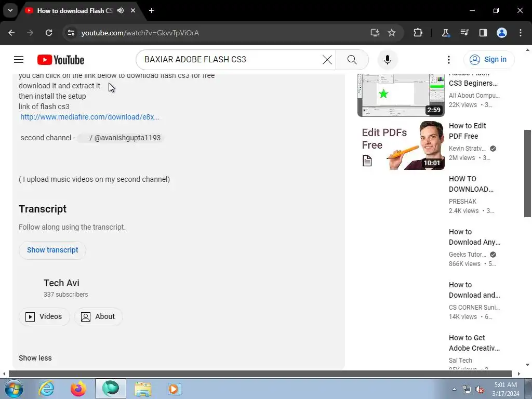Launch Firefox from taskbar
532x399 pixels.
coord(78,389)
